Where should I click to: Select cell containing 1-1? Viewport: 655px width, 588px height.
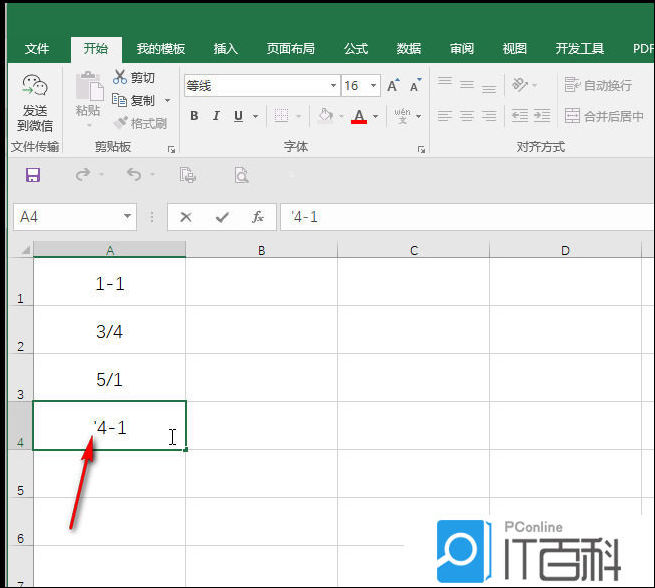point(109,282)
